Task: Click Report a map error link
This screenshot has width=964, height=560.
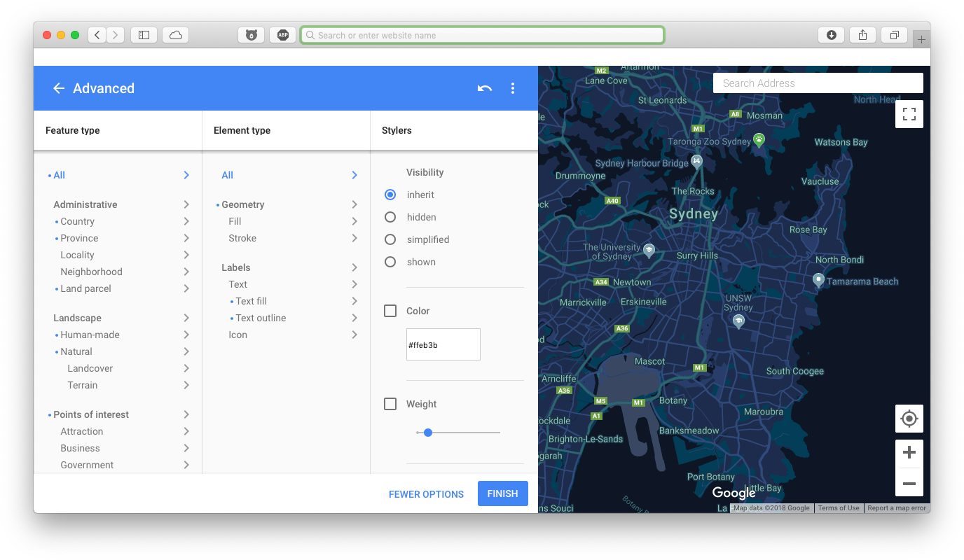Action: pyautogui.click(x=897, y=508)
